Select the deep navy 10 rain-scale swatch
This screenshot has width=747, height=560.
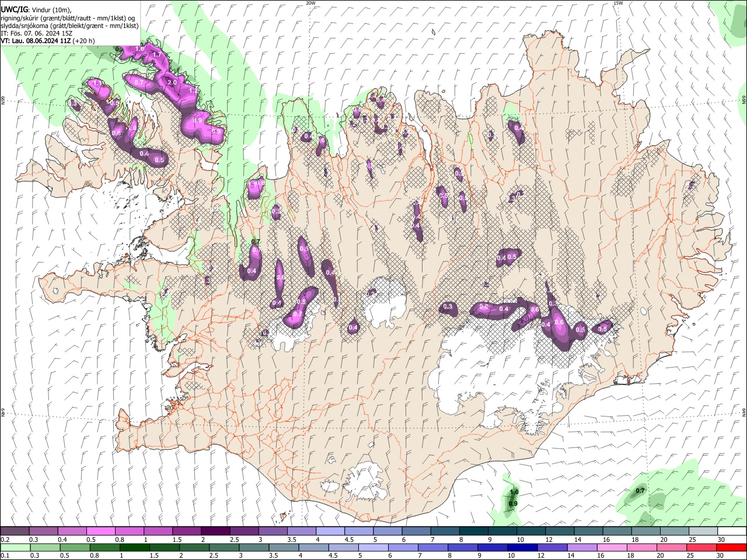click(522, 547)
